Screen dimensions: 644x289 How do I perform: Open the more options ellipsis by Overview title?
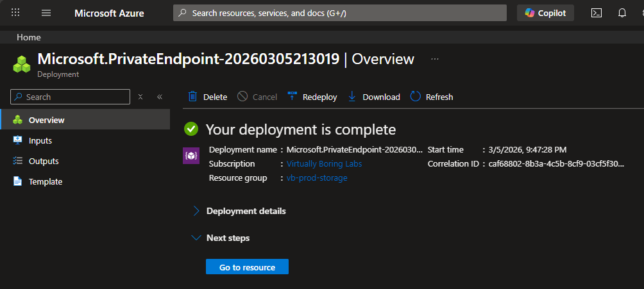click(435, 59)
